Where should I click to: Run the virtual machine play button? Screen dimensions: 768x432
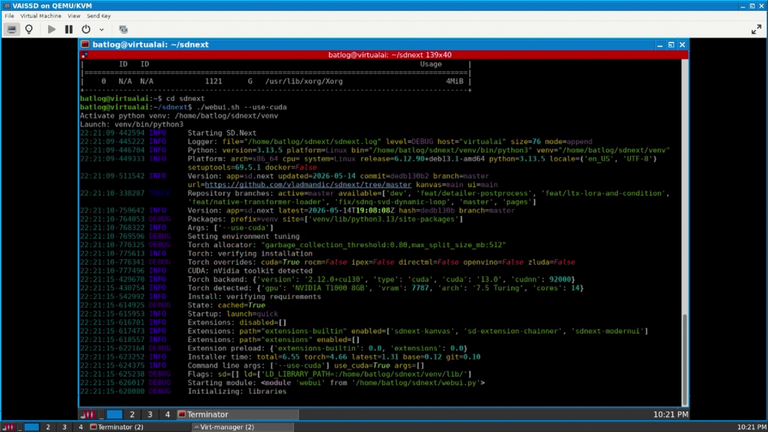click(51, 29)
